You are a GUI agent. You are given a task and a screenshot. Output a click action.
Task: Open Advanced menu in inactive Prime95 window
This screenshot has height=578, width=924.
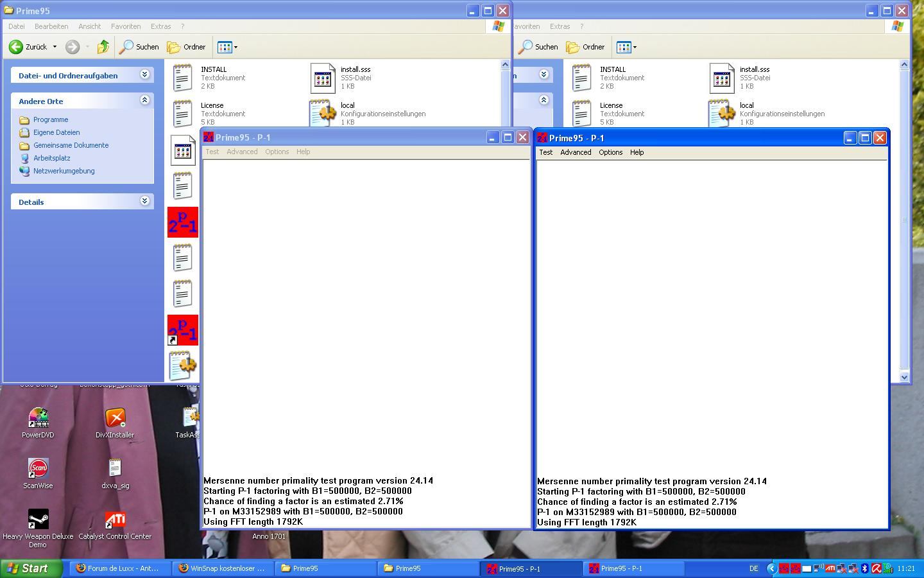tap(242, 152)
